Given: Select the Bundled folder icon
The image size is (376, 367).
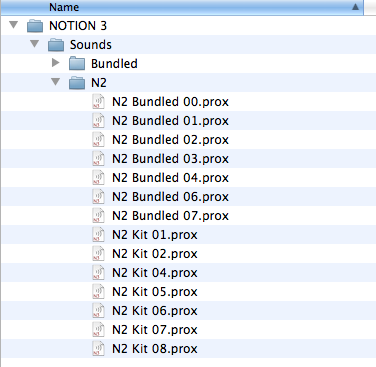Looking at the screenshot, I should (77, 64).
